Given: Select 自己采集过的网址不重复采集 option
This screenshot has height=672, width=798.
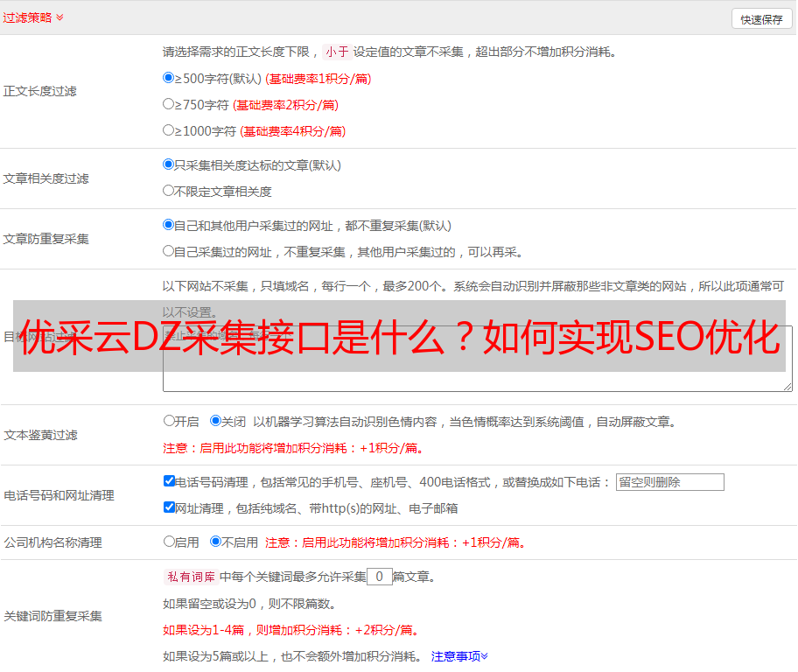Looking at the screenshot, I should tap(169, 251).
